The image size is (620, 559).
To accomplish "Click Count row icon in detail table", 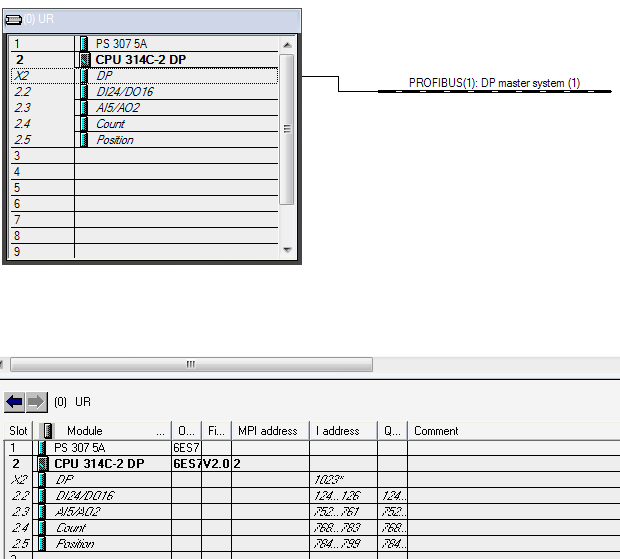I will tap(42, 528).
